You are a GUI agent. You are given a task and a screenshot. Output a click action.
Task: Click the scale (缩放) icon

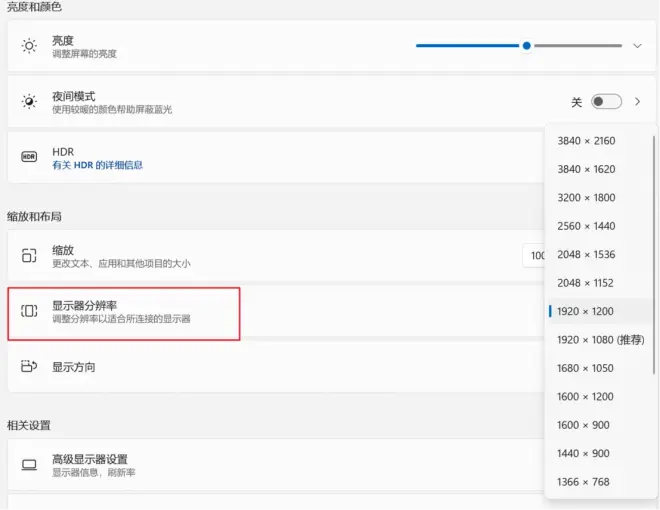click(x=29, y=255)
